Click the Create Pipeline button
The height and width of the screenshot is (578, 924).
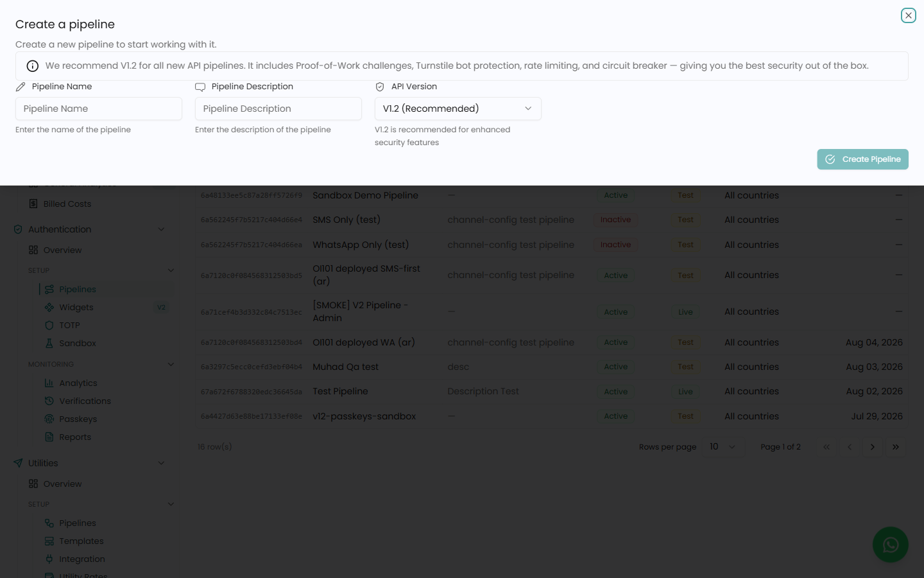click(862, 159)
